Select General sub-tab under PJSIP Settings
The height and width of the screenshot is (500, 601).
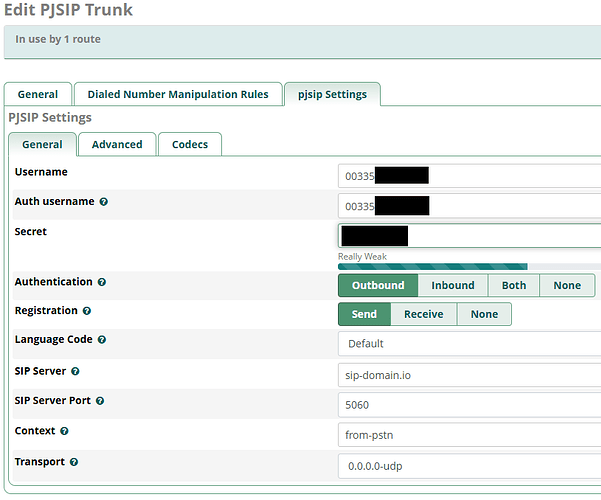pyautogui.click(x=42, y=145)
